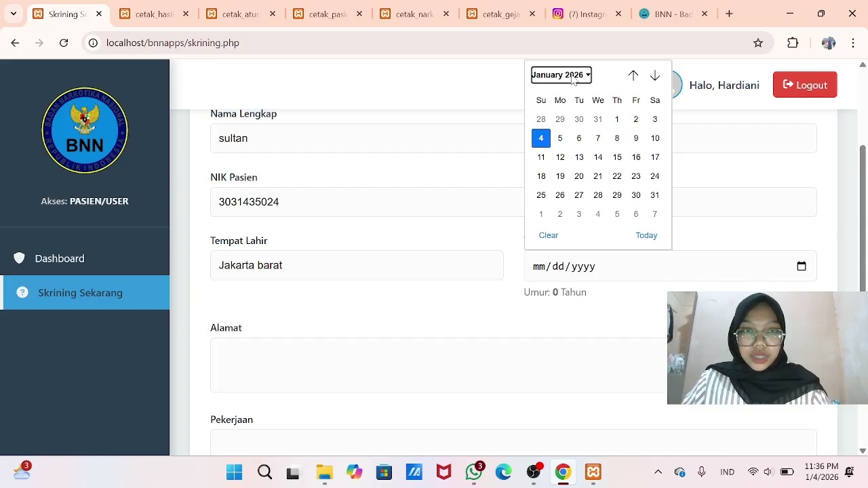Open XAMPP from the taskbar
The image size is (868, 488).
tap(593, 472)
